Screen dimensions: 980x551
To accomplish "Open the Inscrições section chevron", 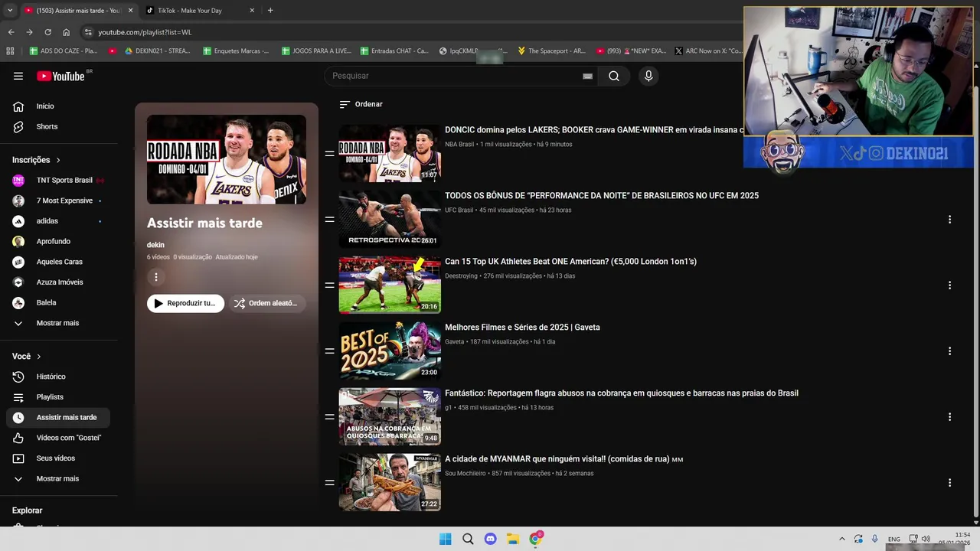I will pyautogui.click(x=58, y=160).
